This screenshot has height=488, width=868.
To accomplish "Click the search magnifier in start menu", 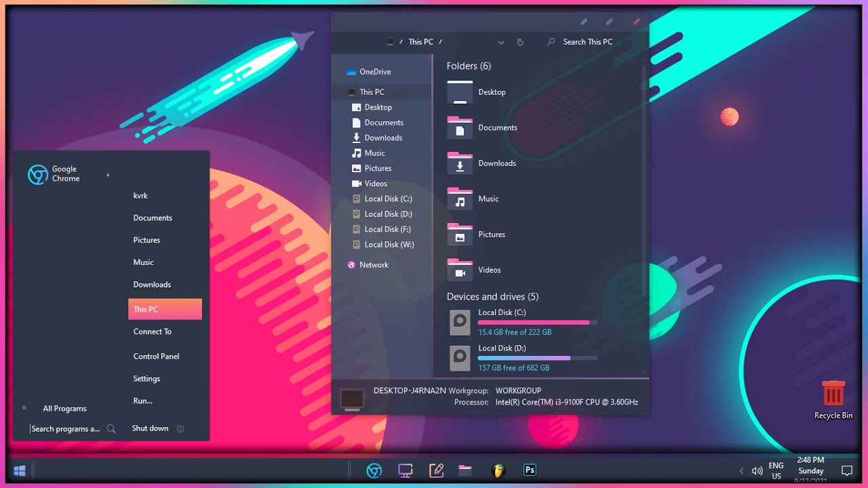I will tap(111, 428).
